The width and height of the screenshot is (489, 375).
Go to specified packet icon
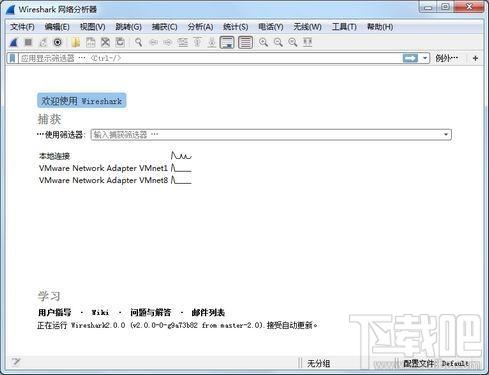(183, 42)
